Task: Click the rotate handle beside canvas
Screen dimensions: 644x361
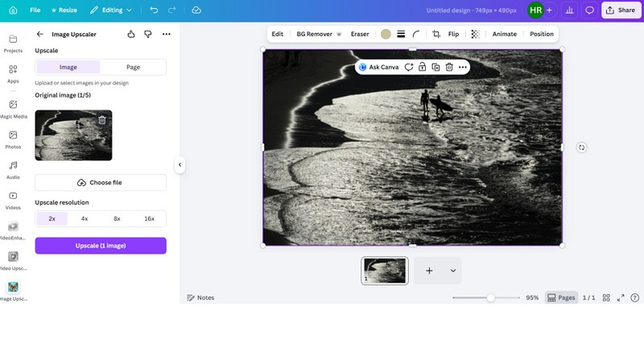Action: 581,148
